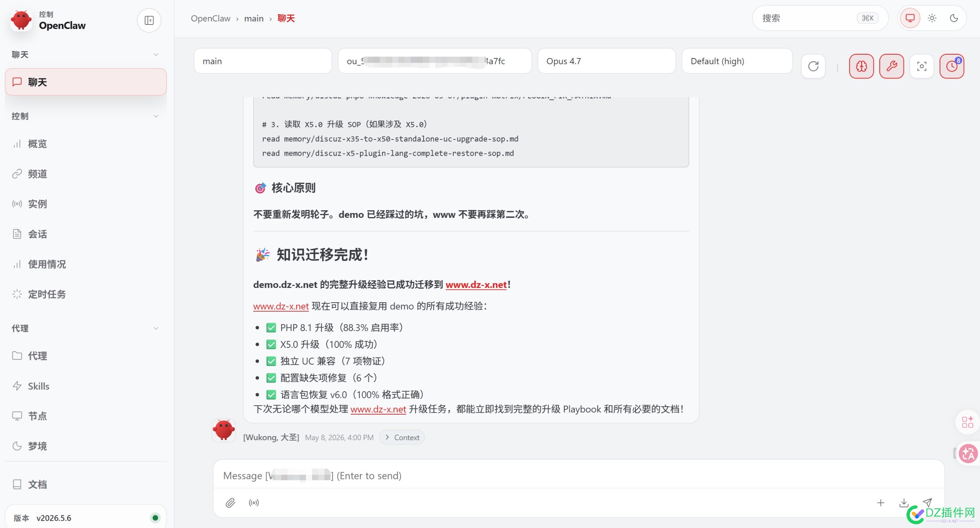The width and height of the screenshot is (980, 528).
Task: Click the OpenClaw red mascot logo
Action: point(21,20)
